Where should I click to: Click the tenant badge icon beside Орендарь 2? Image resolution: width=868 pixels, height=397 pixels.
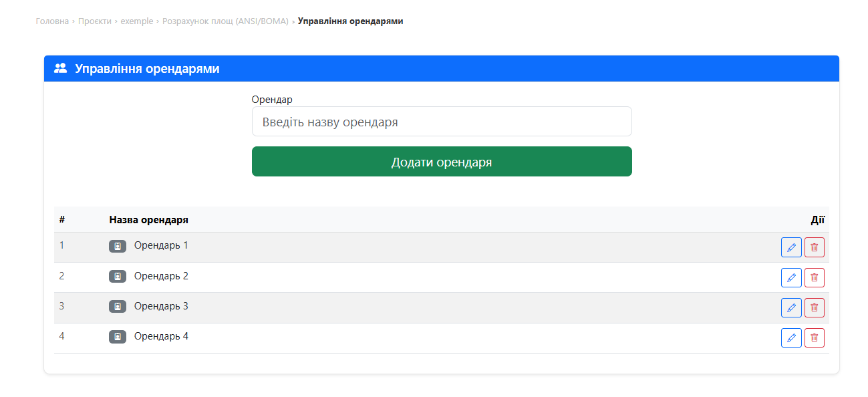click(x=118, y=276)
